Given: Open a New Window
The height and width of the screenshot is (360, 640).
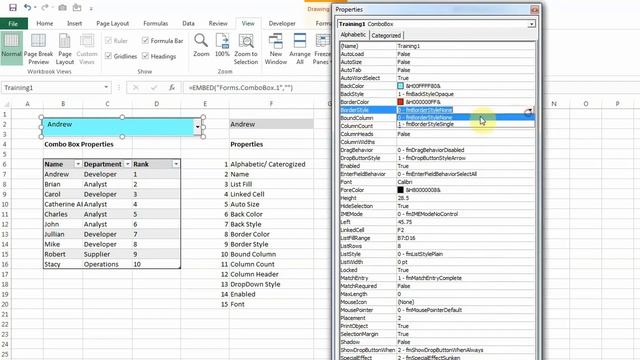Looking at the screenshot, I should (276, 49).
